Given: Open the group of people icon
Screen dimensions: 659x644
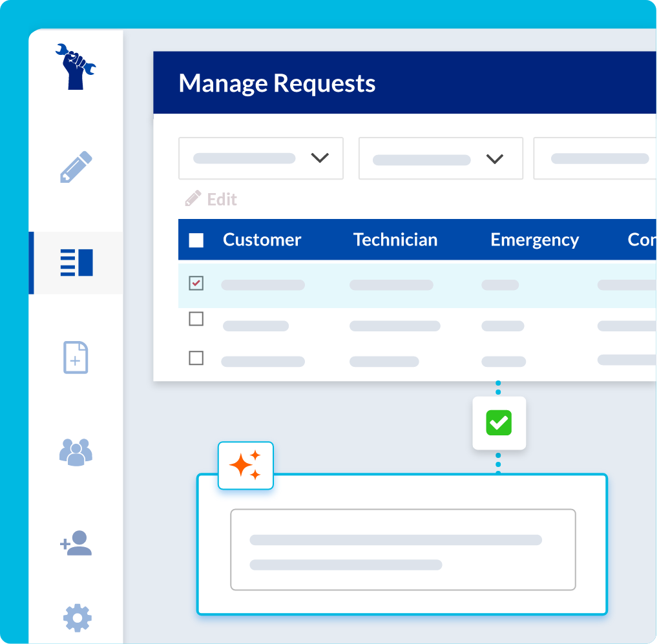Looking at the screenshot, I should coord(76,452).
